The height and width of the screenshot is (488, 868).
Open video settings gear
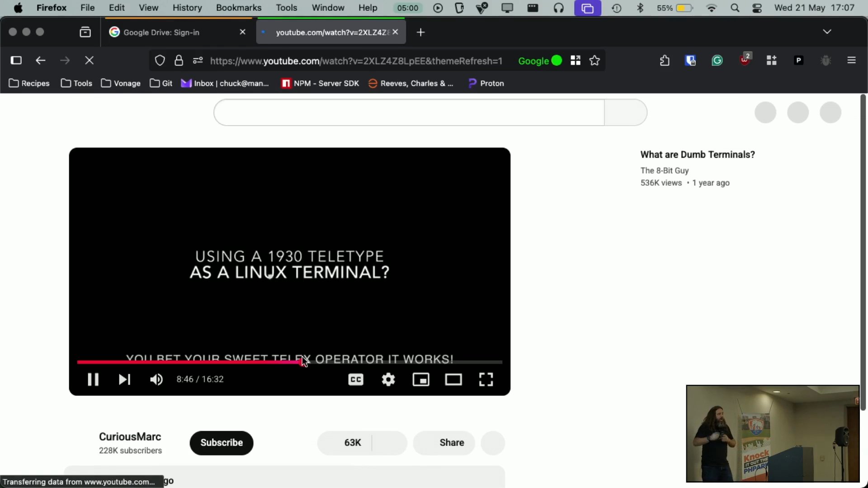pos(388,380)
